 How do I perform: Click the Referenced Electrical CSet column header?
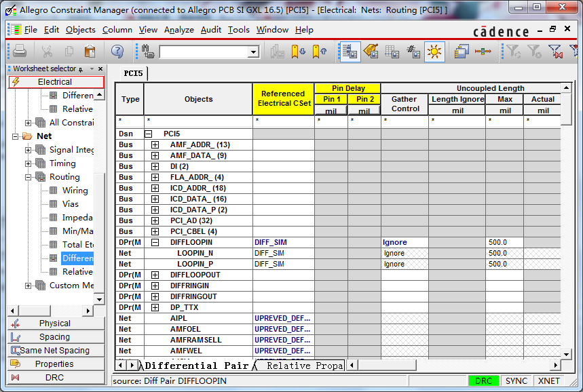284,99
